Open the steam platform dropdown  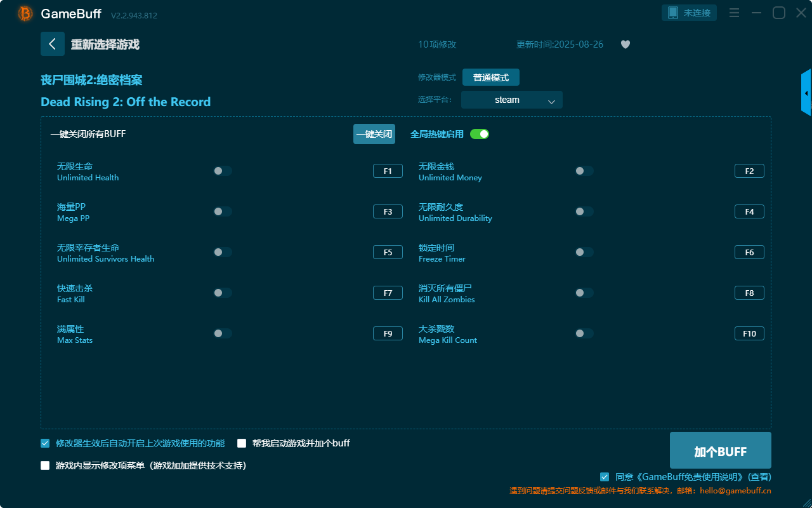[512, 100]
